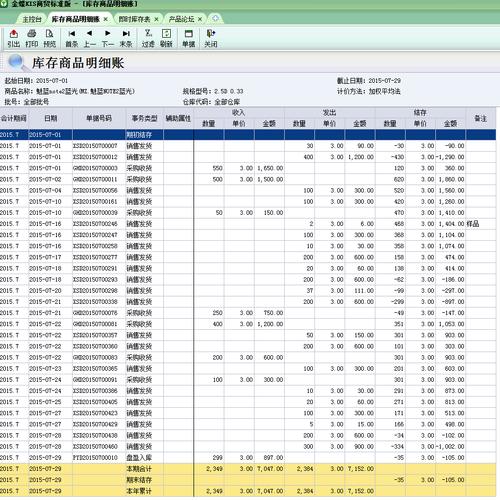
Task: Click the new tab plus icon
Action: (215, 18)
